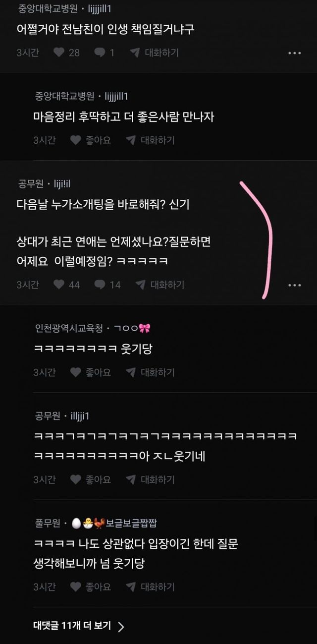This screenshot has width=317, height=644.
Task: Start 대화하기 on the top 28-likes comment
Action: pos(155,53)
